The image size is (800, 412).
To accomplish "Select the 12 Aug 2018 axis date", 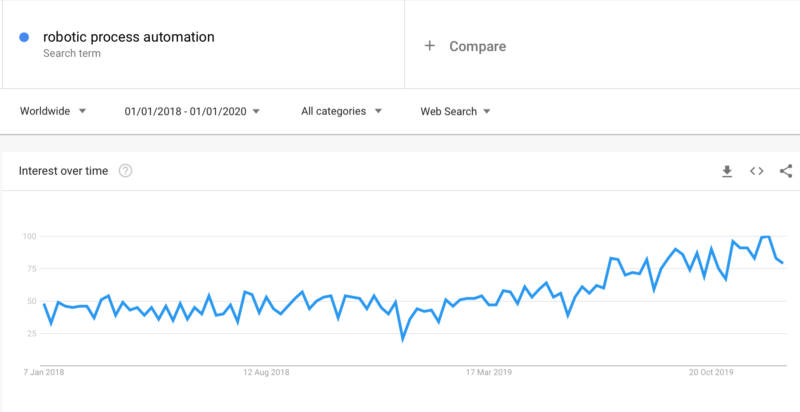I will coord(266,372).
